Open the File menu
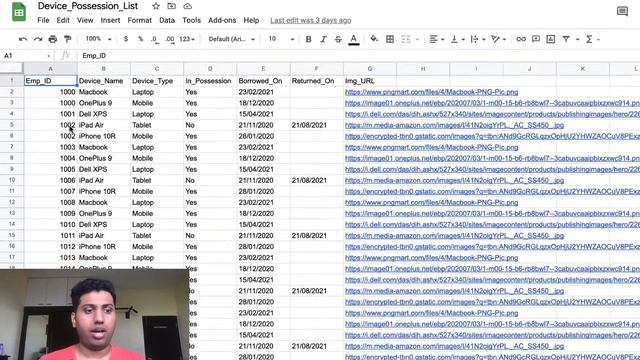 43,20
